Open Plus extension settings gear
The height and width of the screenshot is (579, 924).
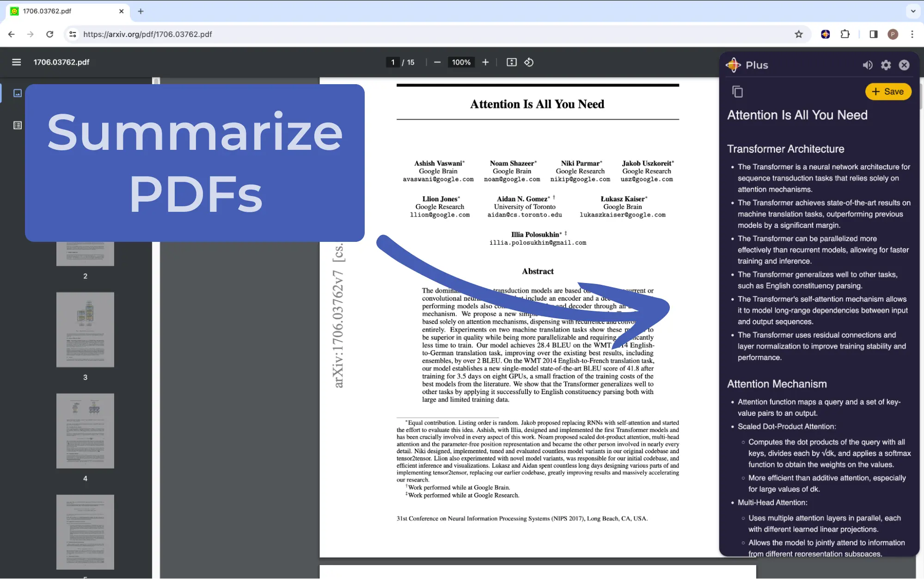tap(886, 65)
